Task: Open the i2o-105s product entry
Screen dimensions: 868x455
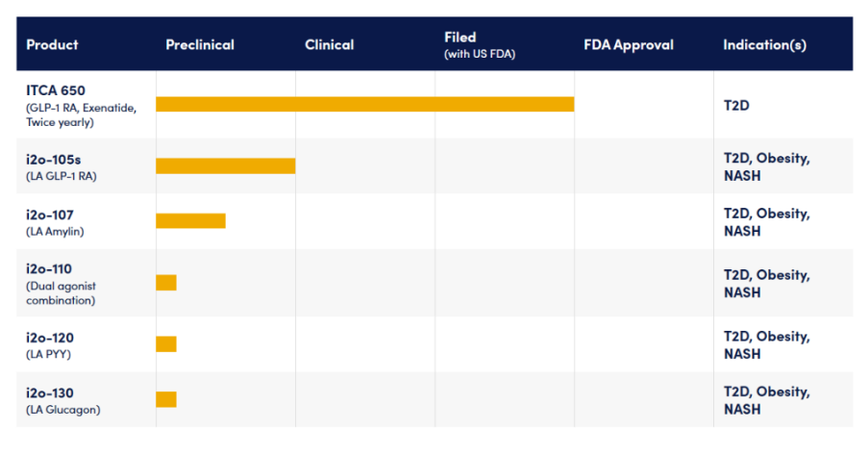Action: tap(54, 159)
